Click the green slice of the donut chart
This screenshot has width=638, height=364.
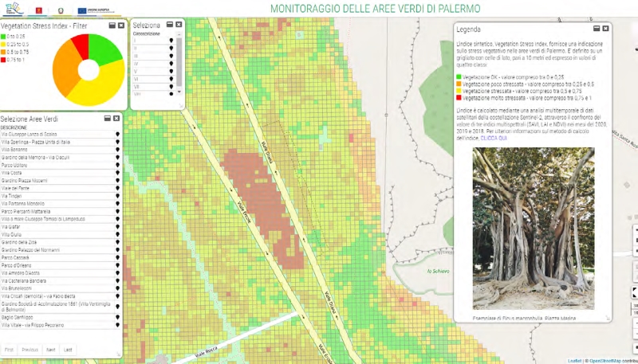coord(104,49)
